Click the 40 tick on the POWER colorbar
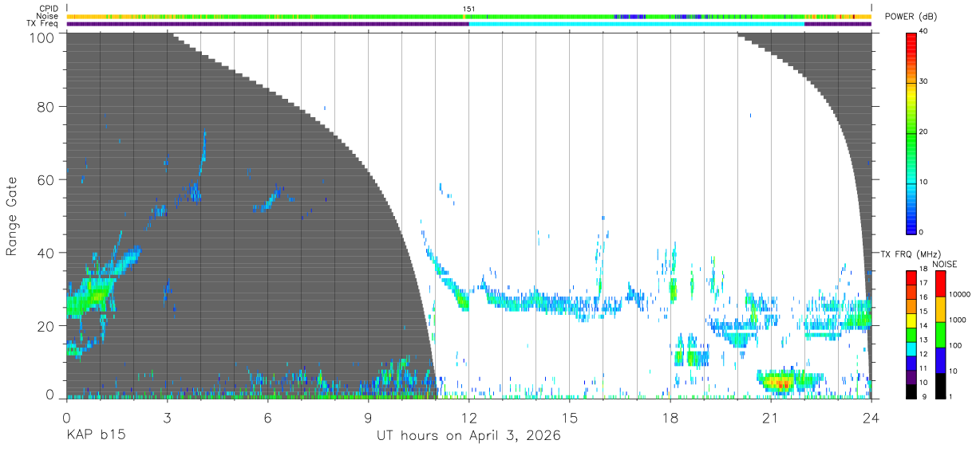 [x=924, y=32]
